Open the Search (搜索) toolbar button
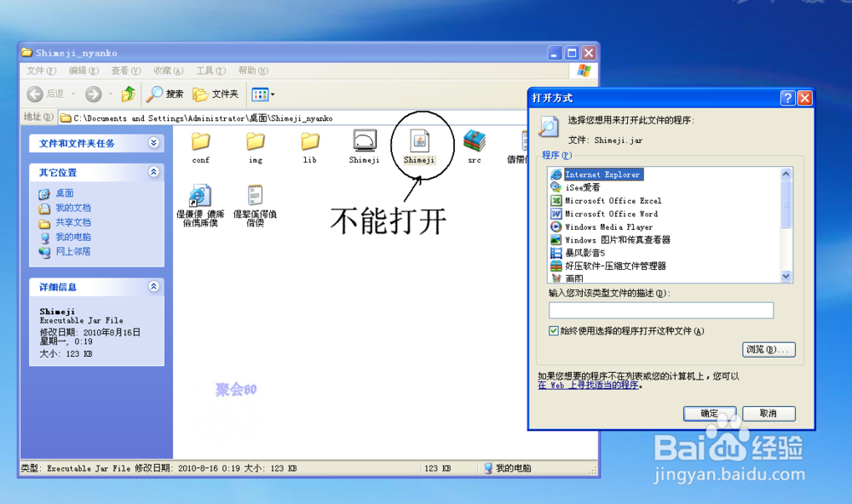 pyautogui.click(x=165, y=94)
